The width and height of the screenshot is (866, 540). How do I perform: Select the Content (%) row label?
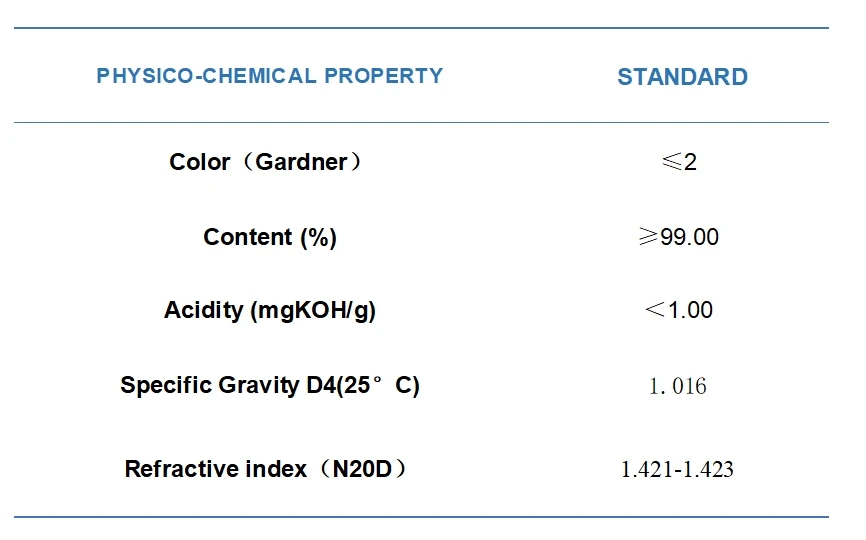(x=270, y=237)
